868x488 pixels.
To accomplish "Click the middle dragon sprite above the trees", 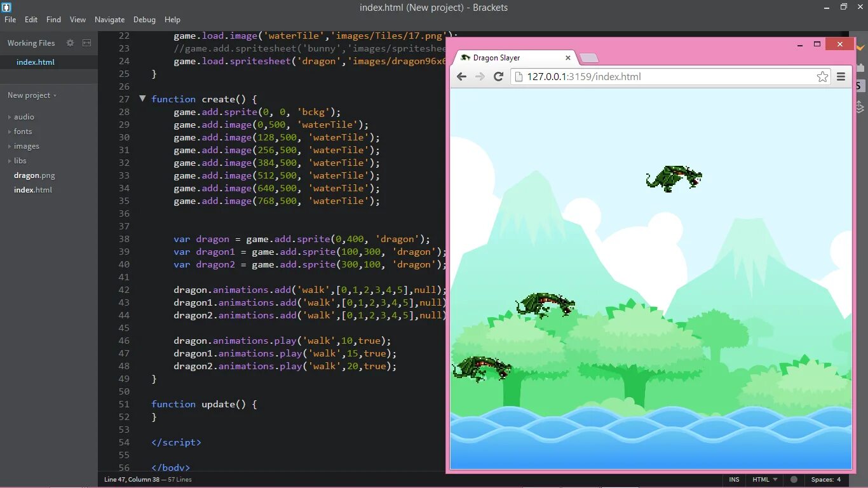I will click(546, 305).
